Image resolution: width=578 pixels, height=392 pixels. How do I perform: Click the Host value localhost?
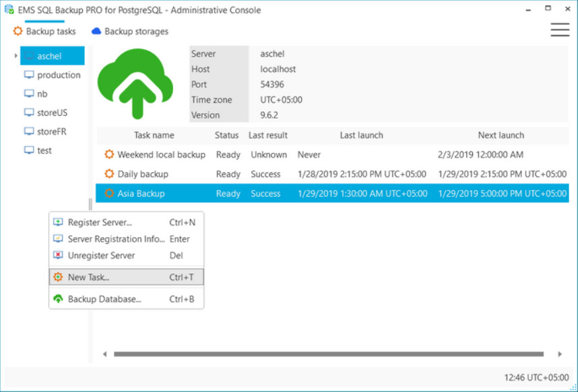278,69
